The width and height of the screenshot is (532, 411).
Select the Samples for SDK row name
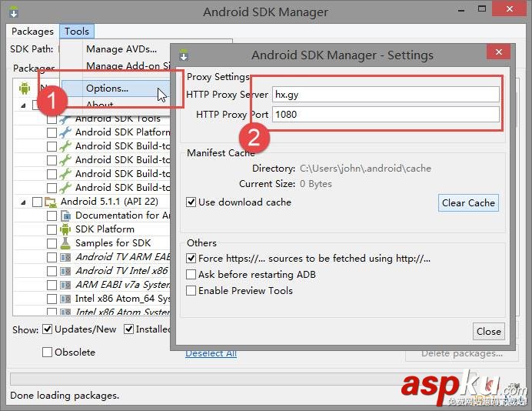(113, 243)
